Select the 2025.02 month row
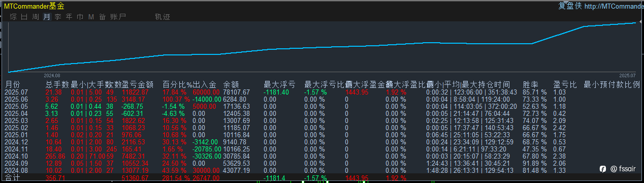Viewport: 644px width, 183px height. [322, 128]
